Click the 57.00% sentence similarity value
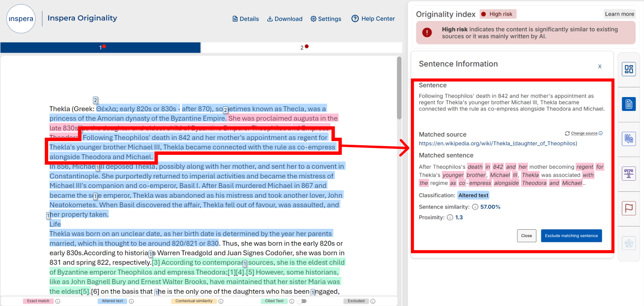 (491, 207)
